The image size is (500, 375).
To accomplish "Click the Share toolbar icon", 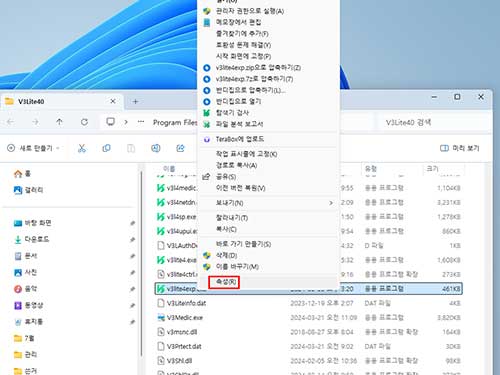I will click(180, 148).
